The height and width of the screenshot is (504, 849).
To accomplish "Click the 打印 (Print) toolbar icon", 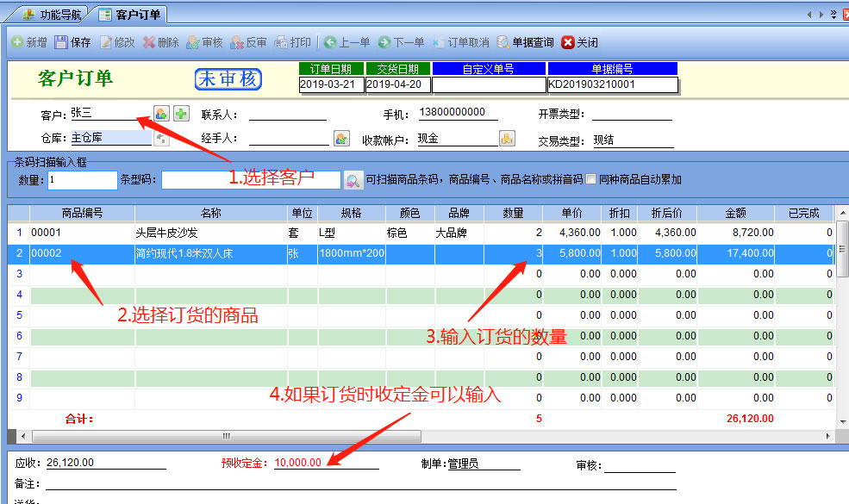I will pos(291,42).
